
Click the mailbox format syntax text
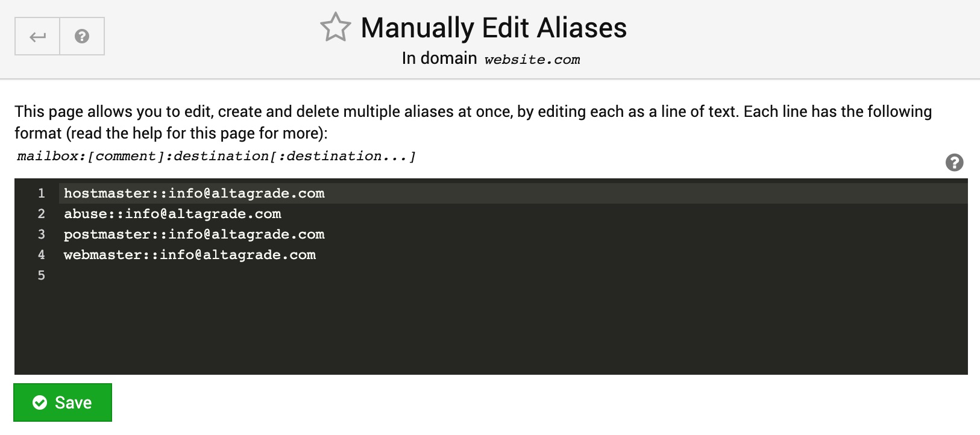216,157
